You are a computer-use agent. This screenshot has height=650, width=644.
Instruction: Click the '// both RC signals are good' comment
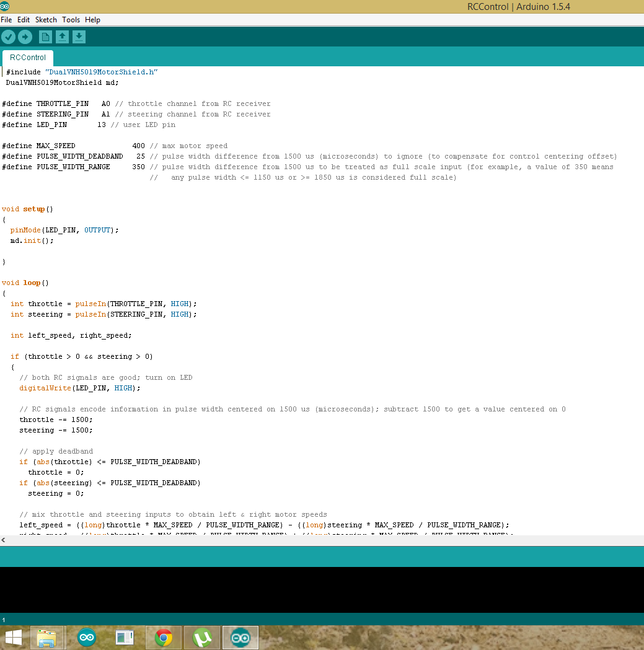click(x=106, y=377)
